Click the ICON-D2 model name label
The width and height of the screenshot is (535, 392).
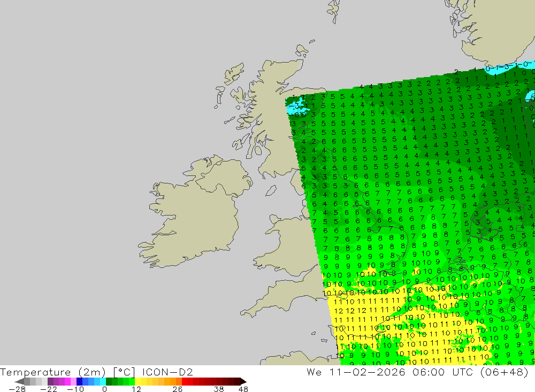167,372
